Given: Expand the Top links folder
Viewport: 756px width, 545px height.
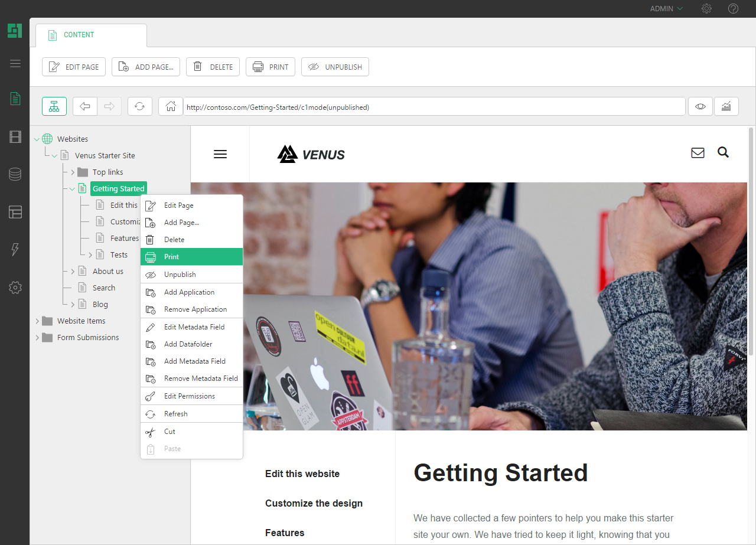Looking at the screenshot, I should pos(73,172).
